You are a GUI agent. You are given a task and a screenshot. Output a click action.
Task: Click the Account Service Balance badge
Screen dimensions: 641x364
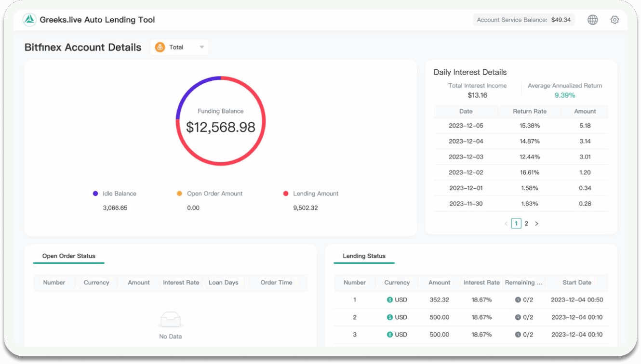(x=523, y=20)
